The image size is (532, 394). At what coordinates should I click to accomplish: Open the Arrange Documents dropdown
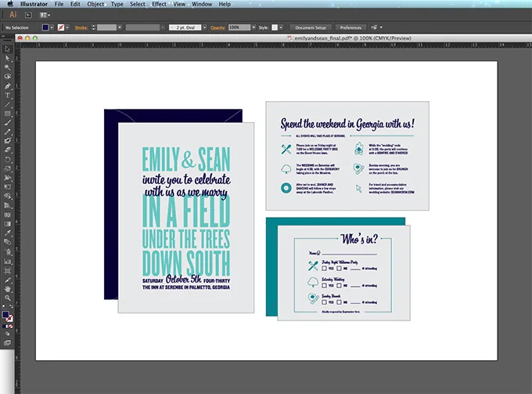coord(45,15)
